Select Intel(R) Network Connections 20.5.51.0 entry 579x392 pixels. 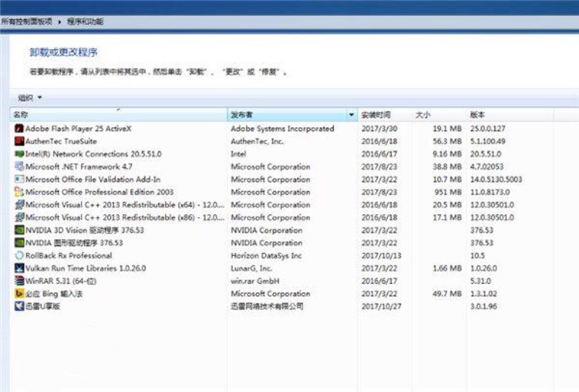coord(93,154)
